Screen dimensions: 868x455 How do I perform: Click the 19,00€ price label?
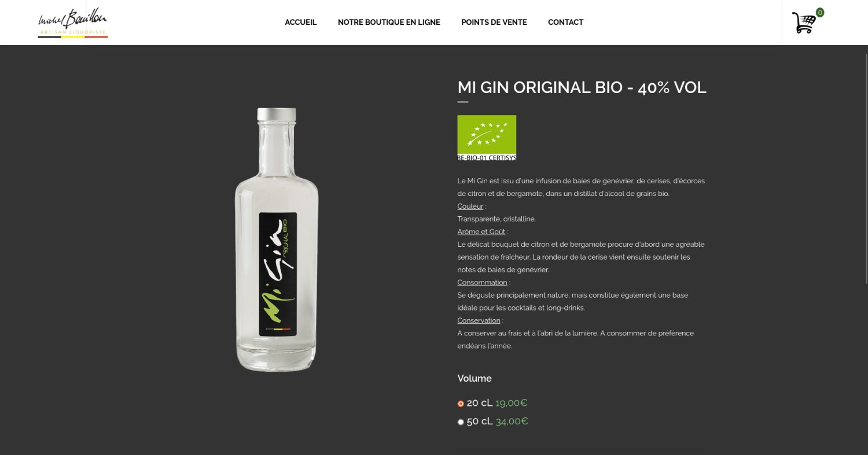pyautogui.click(x=512, y=403)
